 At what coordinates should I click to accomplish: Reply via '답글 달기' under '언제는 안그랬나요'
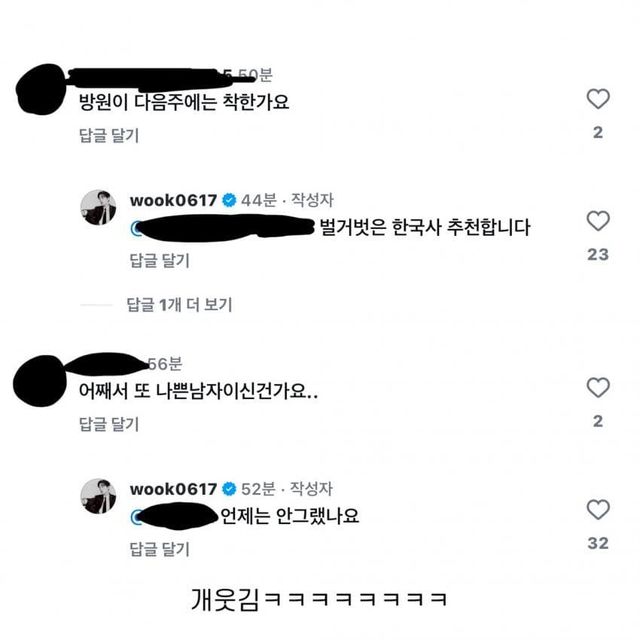160,549
